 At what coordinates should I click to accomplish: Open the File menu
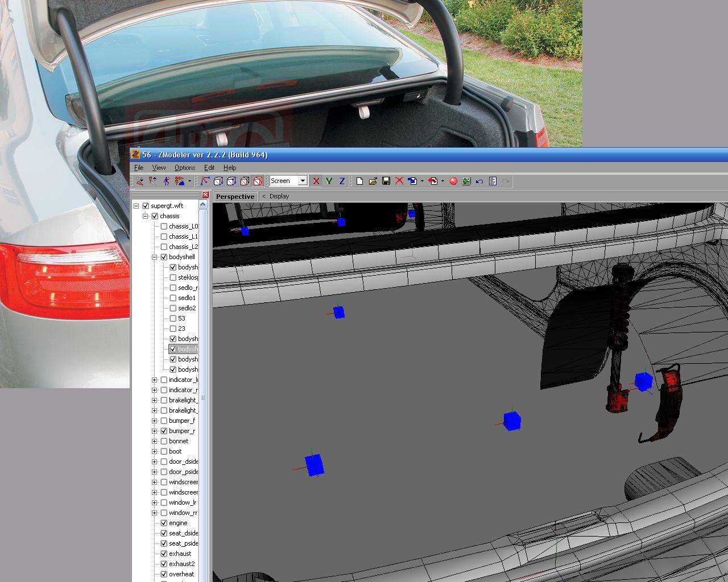tap(139, 168)
